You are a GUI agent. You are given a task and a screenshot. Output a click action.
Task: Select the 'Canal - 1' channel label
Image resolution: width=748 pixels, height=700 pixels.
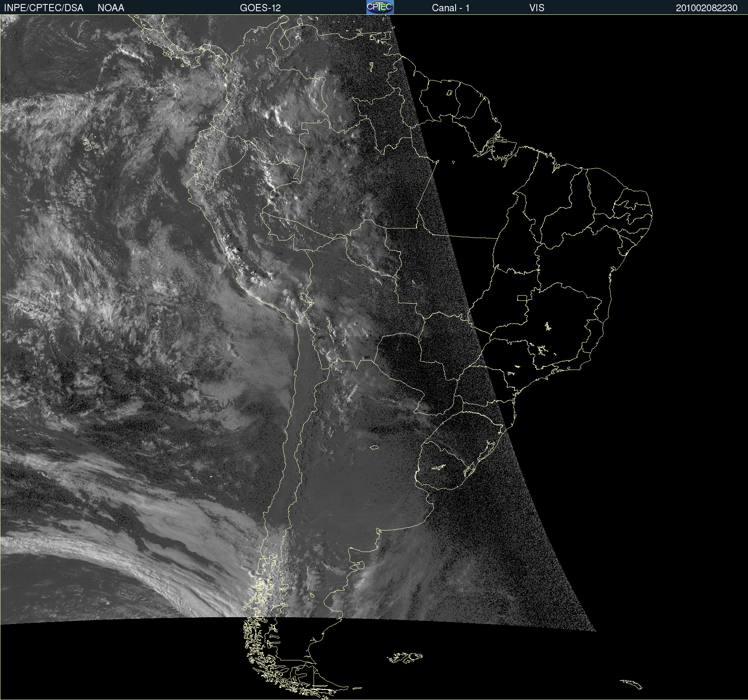pyautogui.click(x=451, y=8)
